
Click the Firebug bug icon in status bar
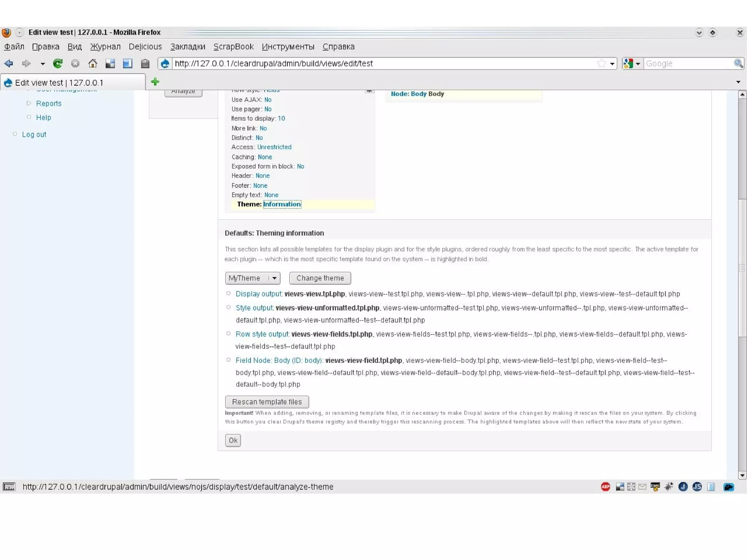point(669,487)
